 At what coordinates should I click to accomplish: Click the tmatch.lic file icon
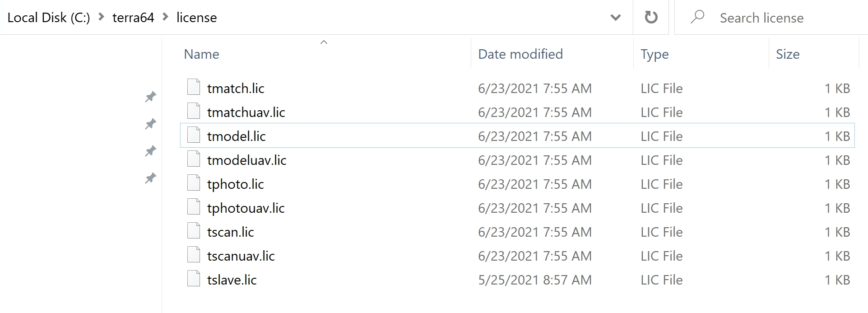click(194, 87)
